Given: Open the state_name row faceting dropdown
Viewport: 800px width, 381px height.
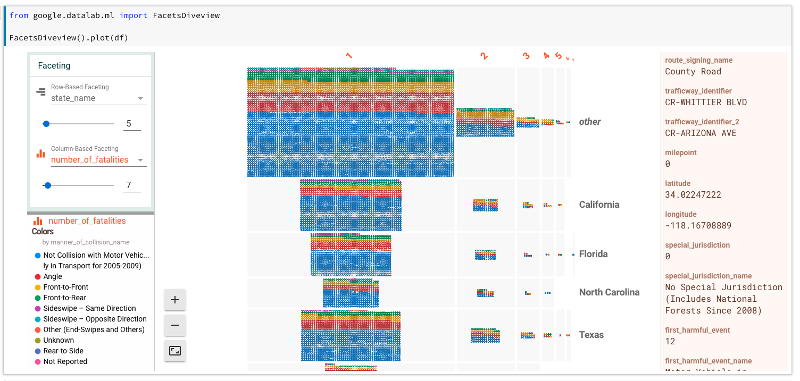Looking at the screenshot, I should 98,98.
